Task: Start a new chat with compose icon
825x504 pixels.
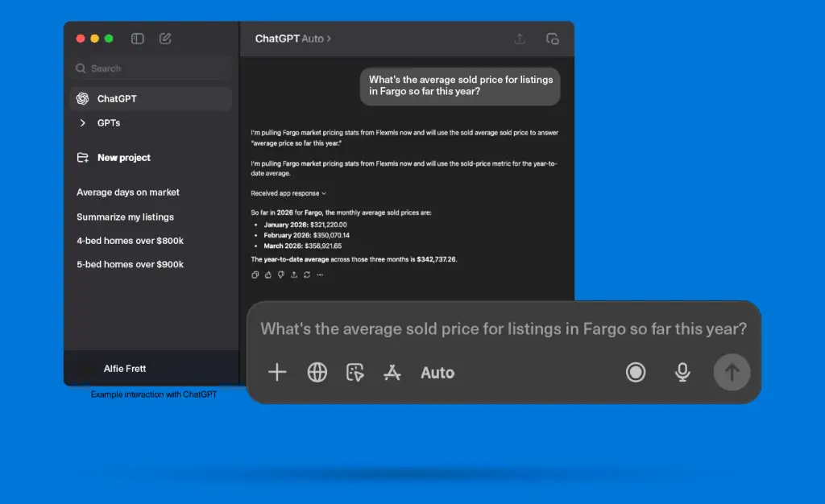Action: coord(165,39)
